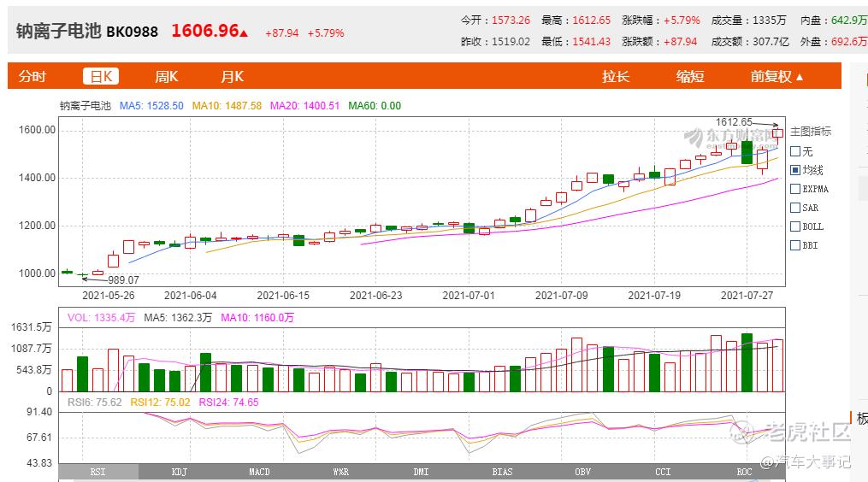Click the RSI12: 75.02 label
Screen dimensions: 868x482
click(160, 403)
